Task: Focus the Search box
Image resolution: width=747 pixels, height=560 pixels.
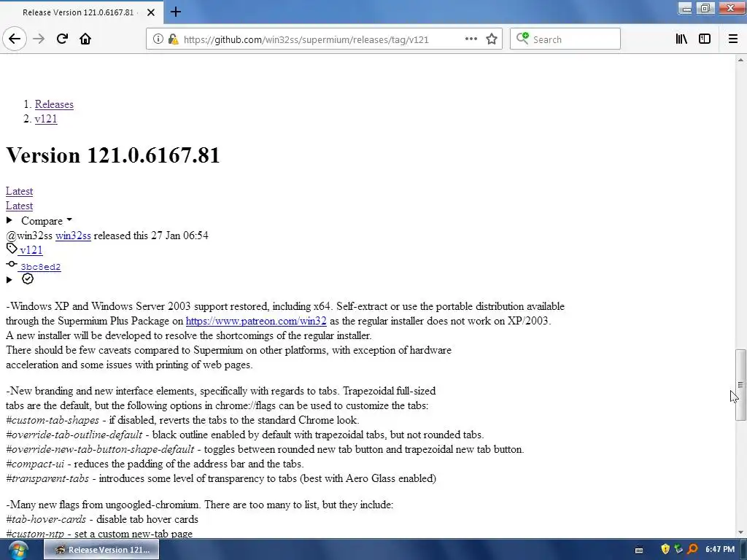Action: click(x=565, y=39)
